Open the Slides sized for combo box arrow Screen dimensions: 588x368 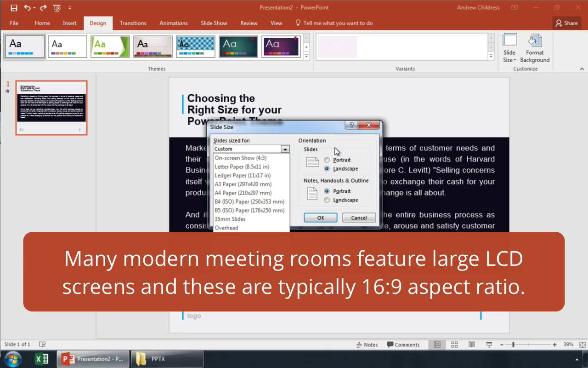point(285,149)
